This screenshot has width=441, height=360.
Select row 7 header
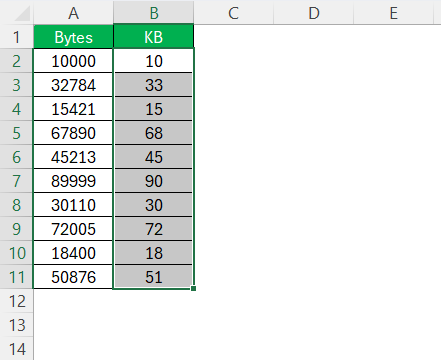17,181
